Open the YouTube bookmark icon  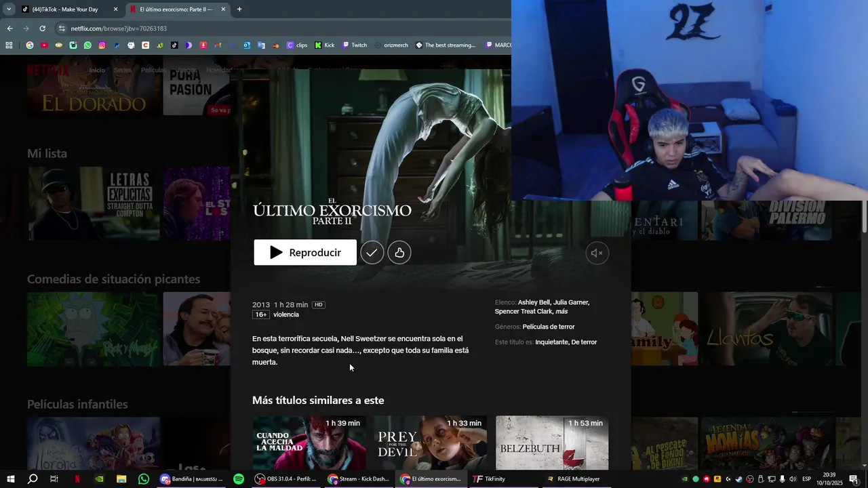point(44,45)
